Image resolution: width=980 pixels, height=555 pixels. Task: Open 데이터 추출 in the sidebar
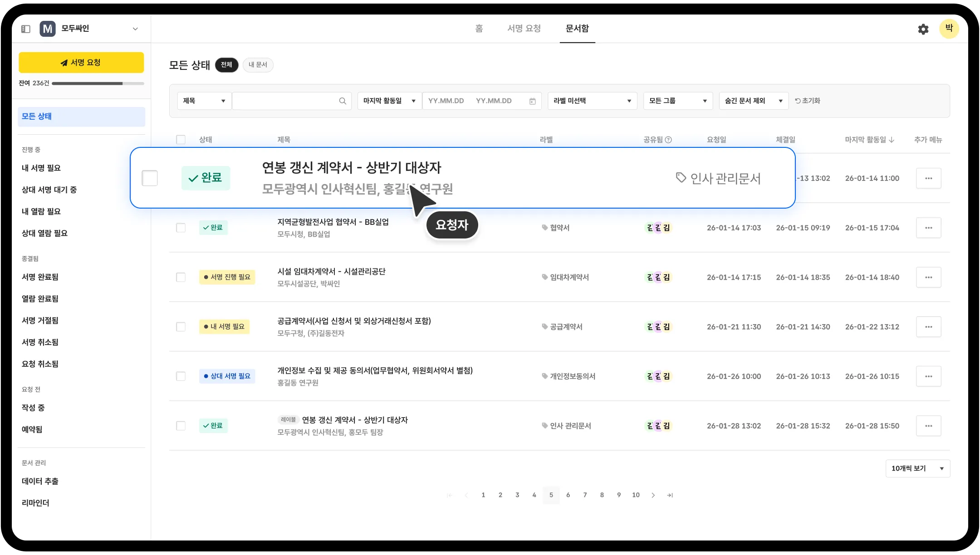tap(40, 481)
